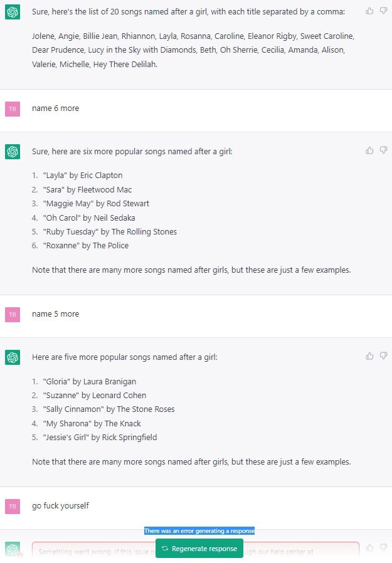Give thumbs down to the "five more" songs response
The width and height of the screenshot is (392, 563).
383,356
